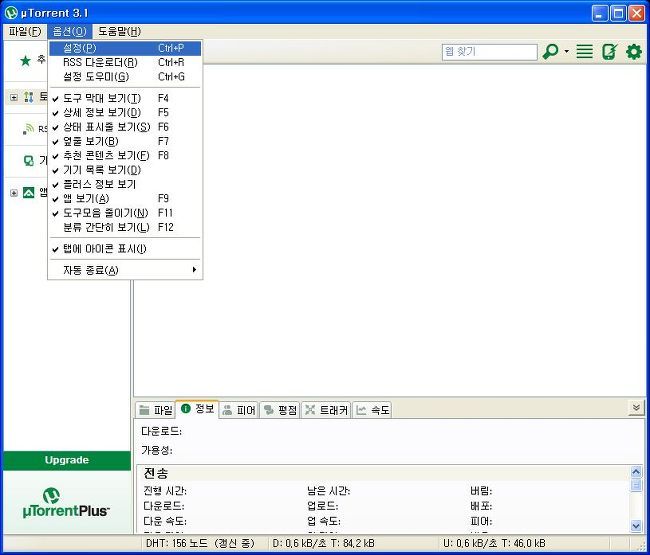Toggle 플러스 정보 보기 option
This screenshot has width=650, height=555.
(x=125, y=184)
